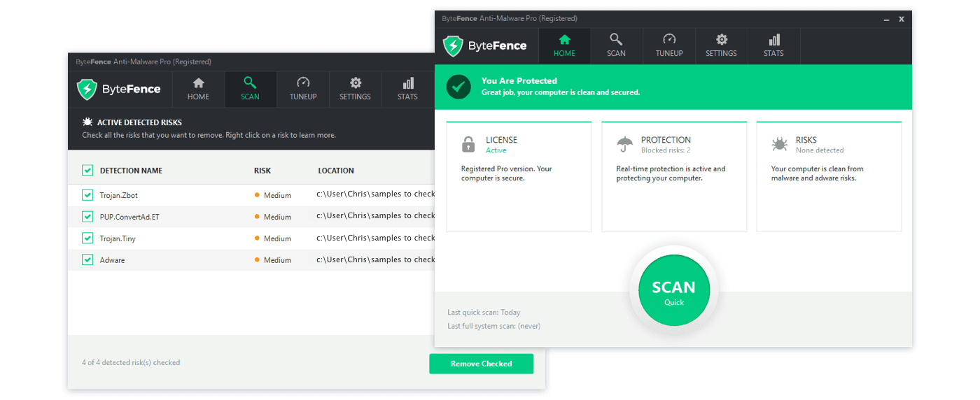Select the Trojan.Zbot detection name
Screen dimensions: 980x400
click(119, 195)
